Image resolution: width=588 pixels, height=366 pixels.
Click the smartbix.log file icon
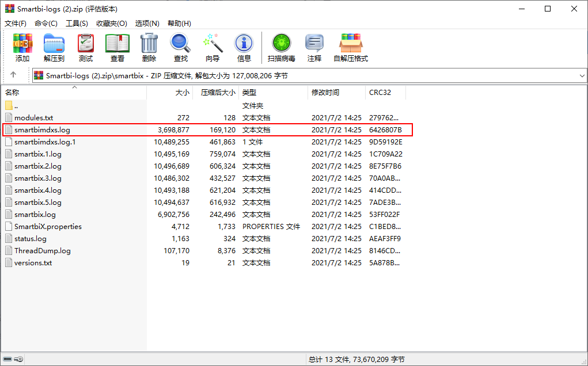pos(9,214)
